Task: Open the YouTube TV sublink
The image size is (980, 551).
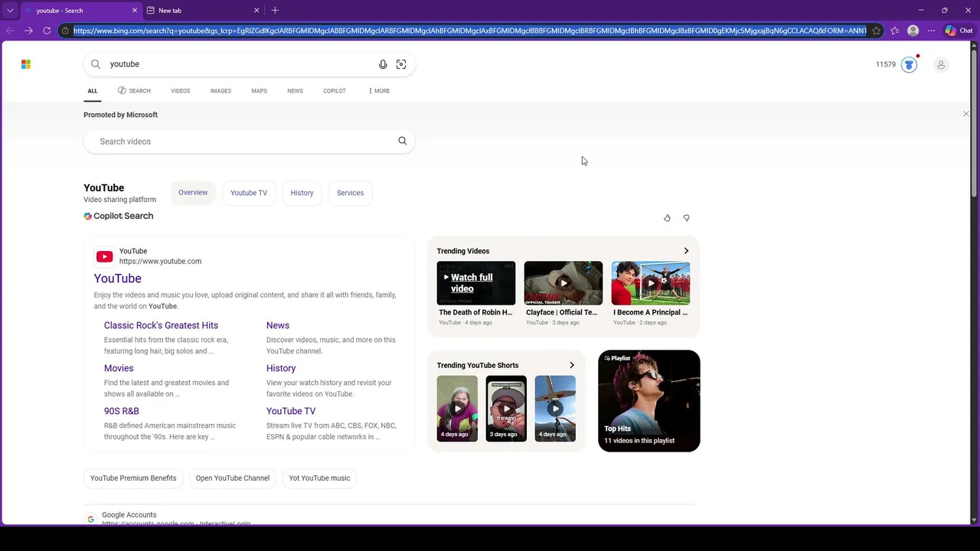Action: [291, 411]
